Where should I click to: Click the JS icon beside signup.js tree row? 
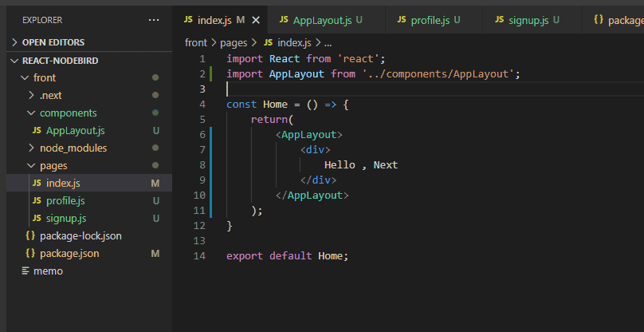[37, 219]
